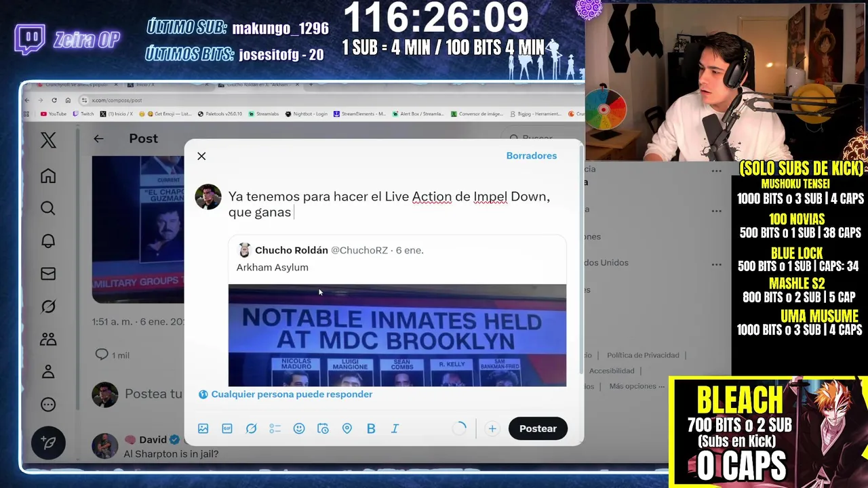Viewport: 868px width, 488px height.
Task: Open Messages envelope in sidebar
Action: click(48, 274)
